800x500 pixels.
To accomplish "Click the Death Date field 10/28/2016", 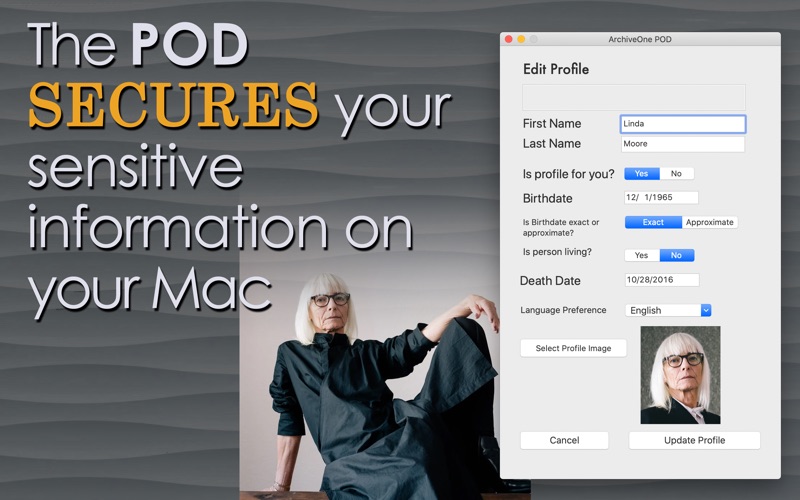I will click(662, 280).
